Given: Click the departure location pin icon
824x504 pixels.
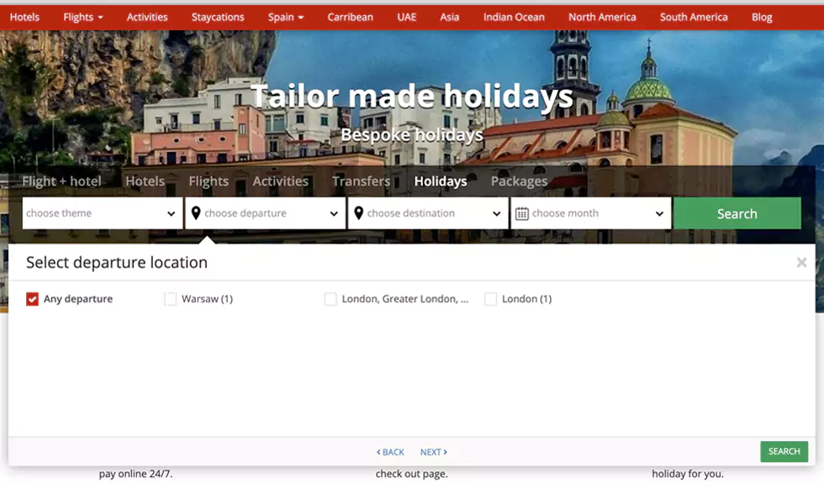Looking at the screenshot, I should click(196, 213).
